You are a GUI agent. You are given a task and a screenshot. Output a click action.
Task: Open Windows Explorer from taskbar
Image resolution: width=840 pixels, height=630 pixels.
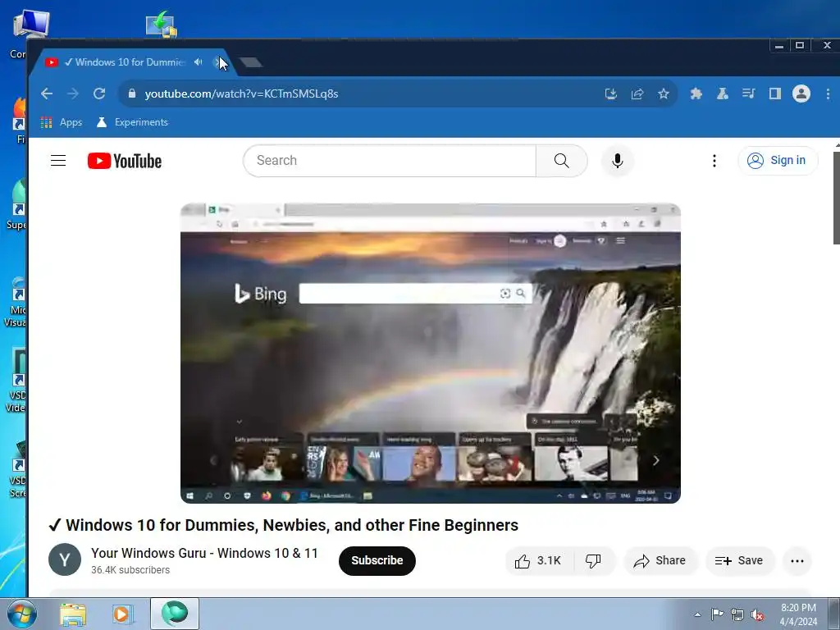point(73,614)
